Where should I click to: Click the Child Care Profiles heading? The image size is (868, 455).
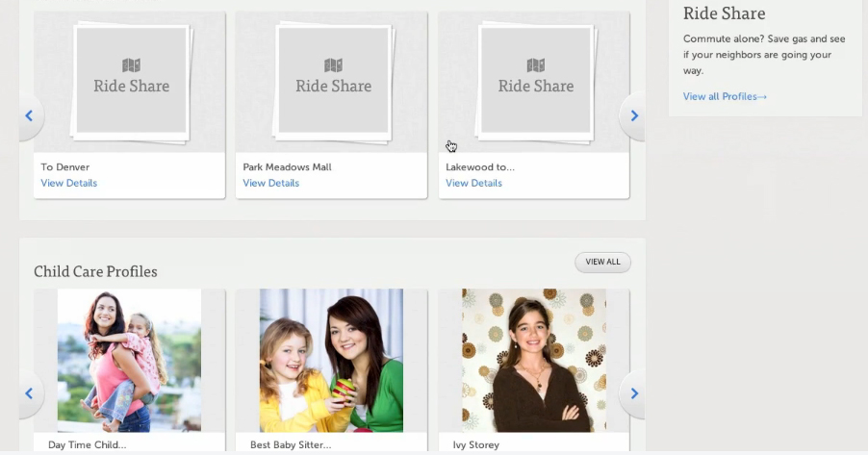95,271
